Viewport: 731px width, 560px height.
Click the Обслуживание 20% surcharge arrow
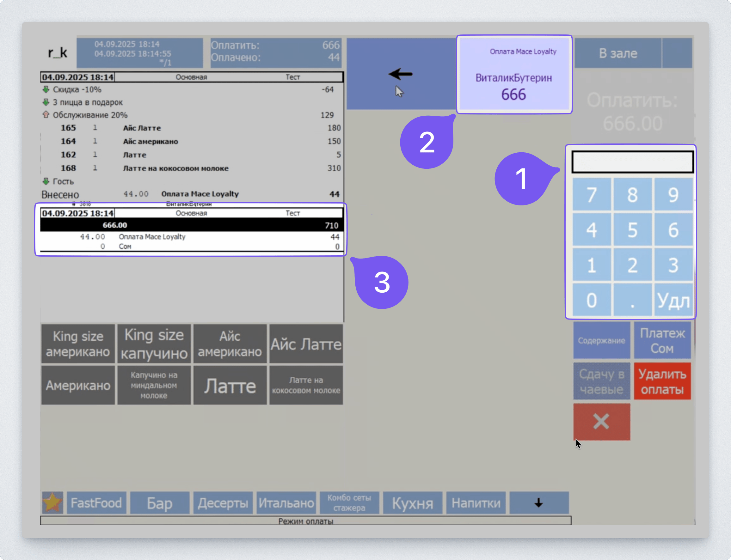point(46,115)
